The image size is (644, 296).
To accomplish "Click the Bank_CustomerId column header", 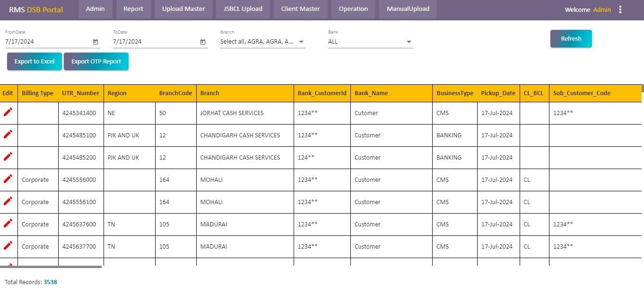I will [322, 93].
